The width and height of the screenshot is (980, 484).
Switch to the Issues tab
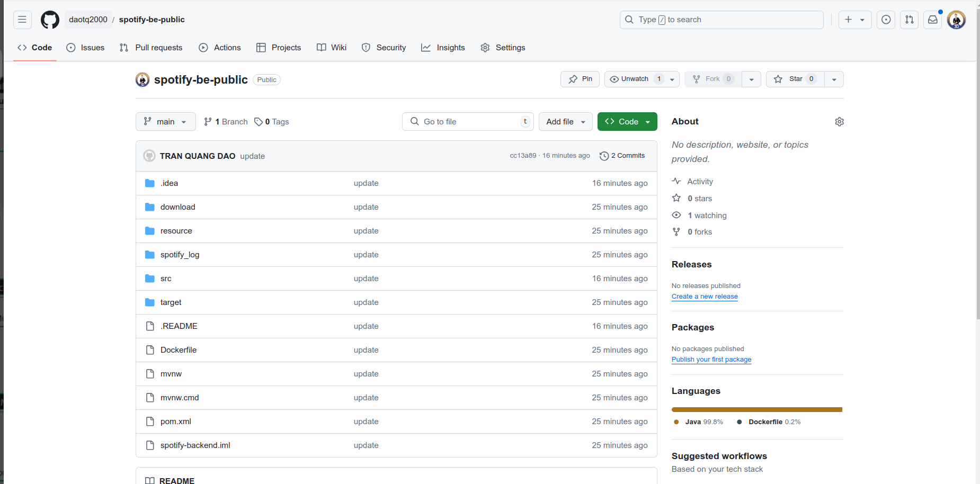[x=85, y=48]
